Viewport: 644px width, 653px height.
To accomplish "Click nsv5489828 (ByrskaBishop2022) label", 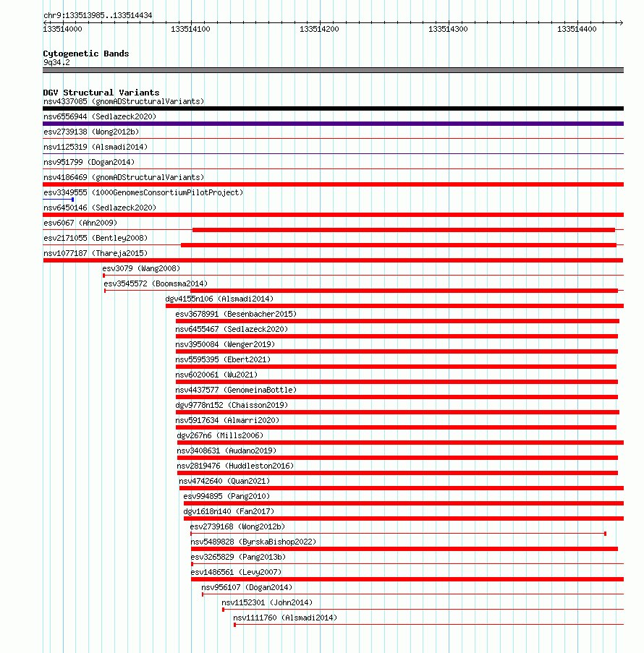I will coord(253,542).
